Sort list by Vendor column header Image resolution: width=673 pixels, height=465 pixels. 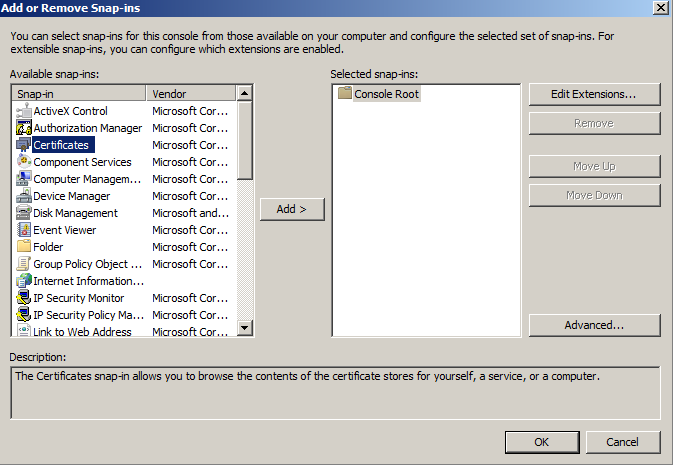190,94
